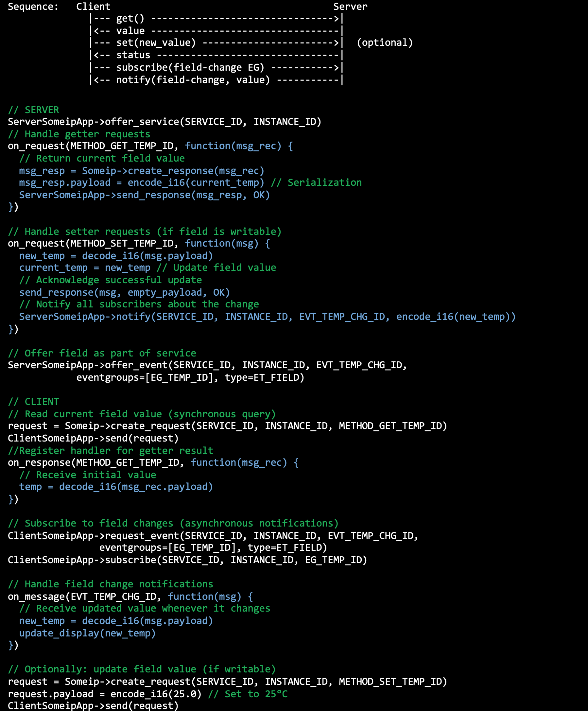
Task: Click 'send_response(msg, empty_payload, OK)' line
Action: (125, 292)
